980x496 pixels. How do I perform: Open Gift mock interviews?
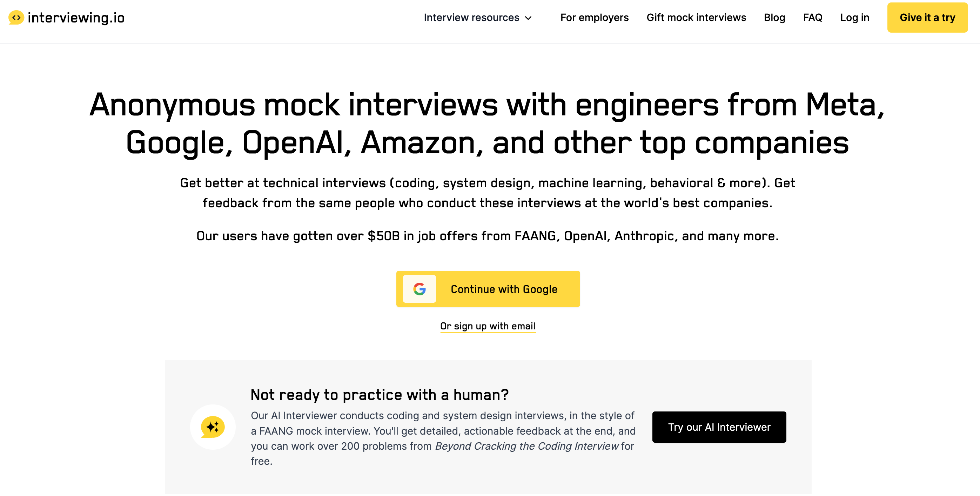point(696,18)
